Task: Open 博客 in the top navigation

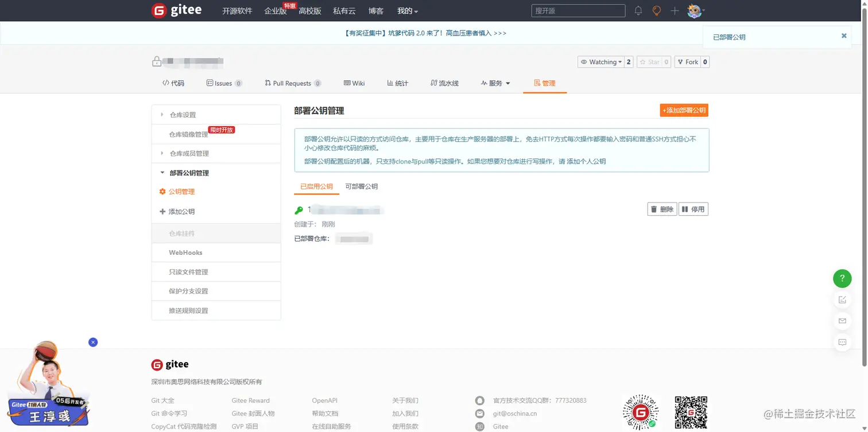Action: (376, 11)
